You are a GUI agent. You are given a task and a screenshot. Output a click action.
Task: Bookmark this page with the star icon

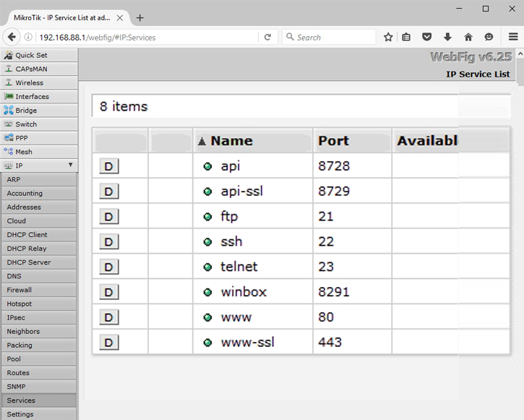(x=388, y=37)
